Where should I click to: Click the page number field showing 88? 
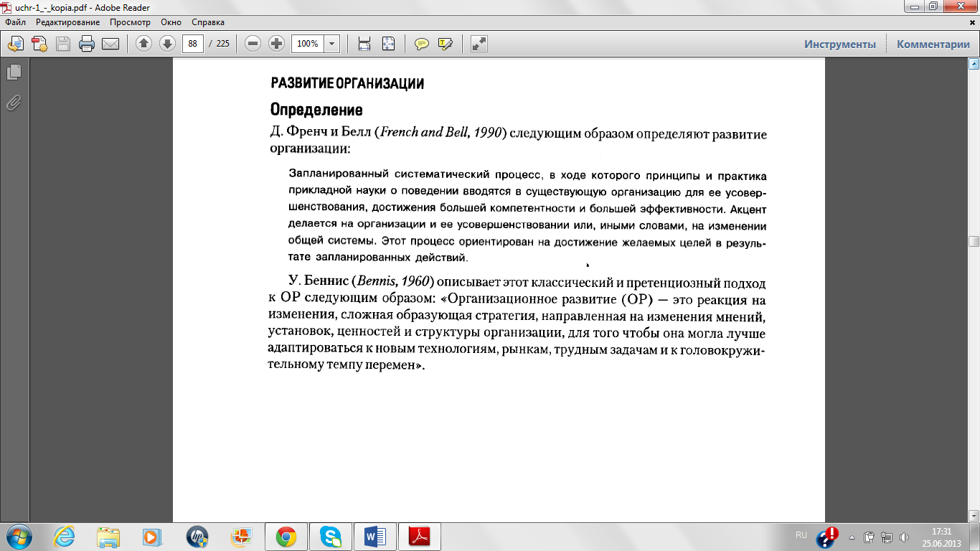click(192, 44)
